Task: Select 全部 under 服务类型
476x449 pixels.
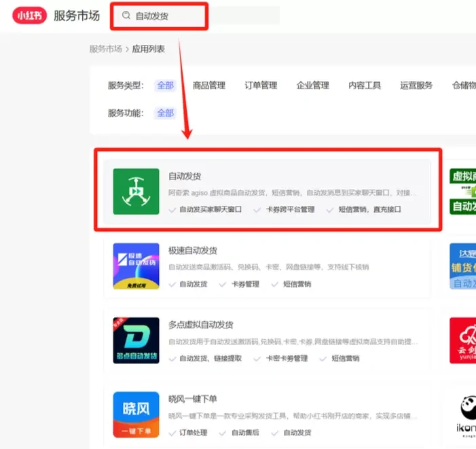Action: pos(165,86)
